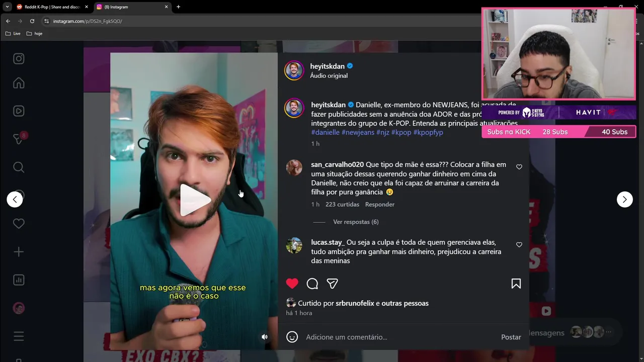644x362 pixels.
Task: Open the create new post plus icon
Action: click(x=19, y=252)
